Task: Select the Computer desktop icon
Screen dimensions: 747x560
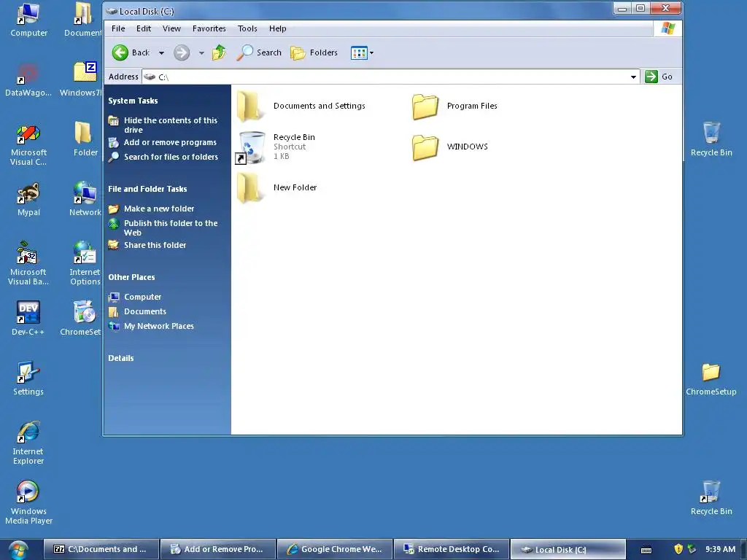Action: point(28,20)
